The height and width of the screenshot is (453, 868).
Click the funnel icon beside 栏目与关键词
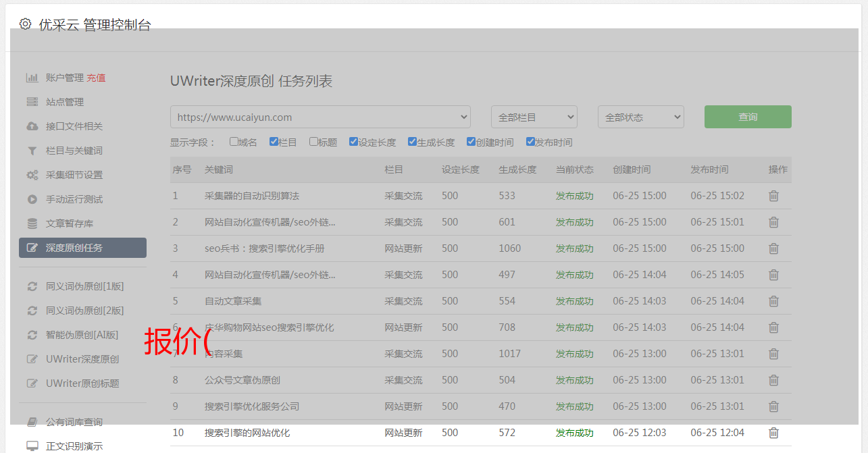coord(32,151)
